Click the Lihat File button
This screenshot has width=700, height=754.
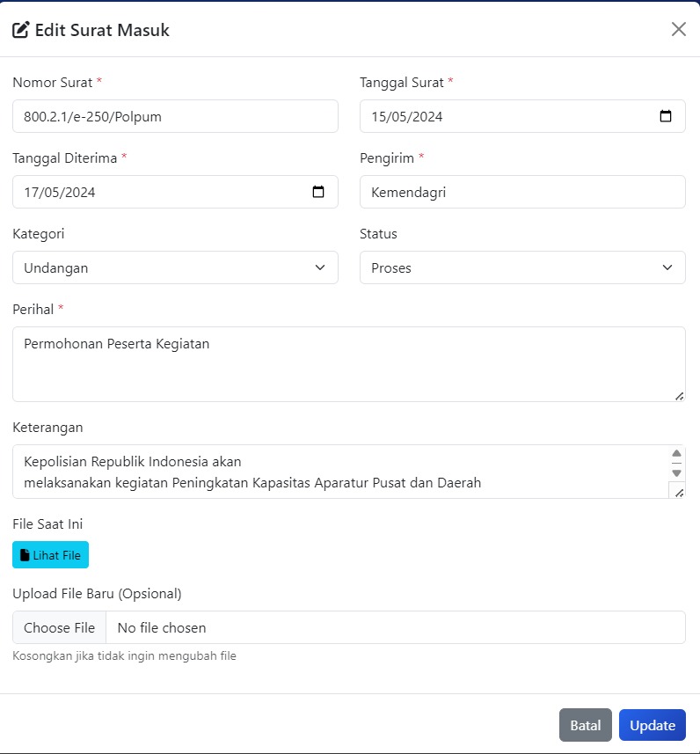50,554
